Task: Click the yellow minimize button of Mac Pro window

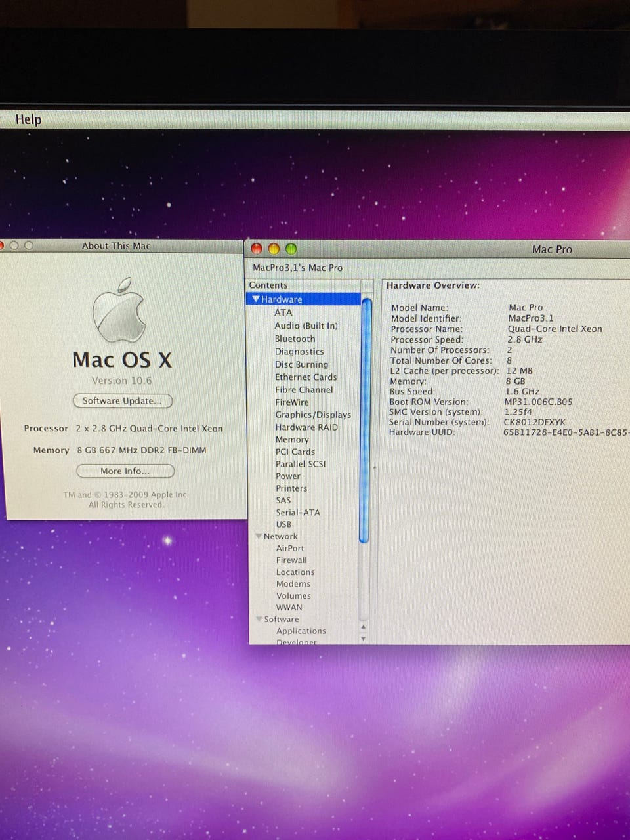Action: tap(274, 249)
